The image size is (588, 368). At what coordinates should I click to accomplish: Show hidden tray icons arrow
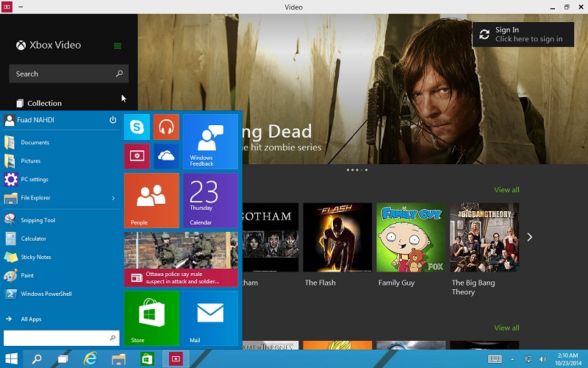(512, 359)
